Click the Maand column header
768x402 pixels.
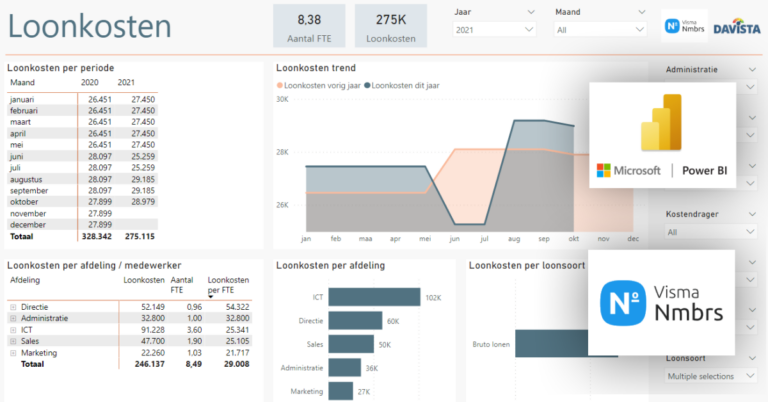coord(23,82)
